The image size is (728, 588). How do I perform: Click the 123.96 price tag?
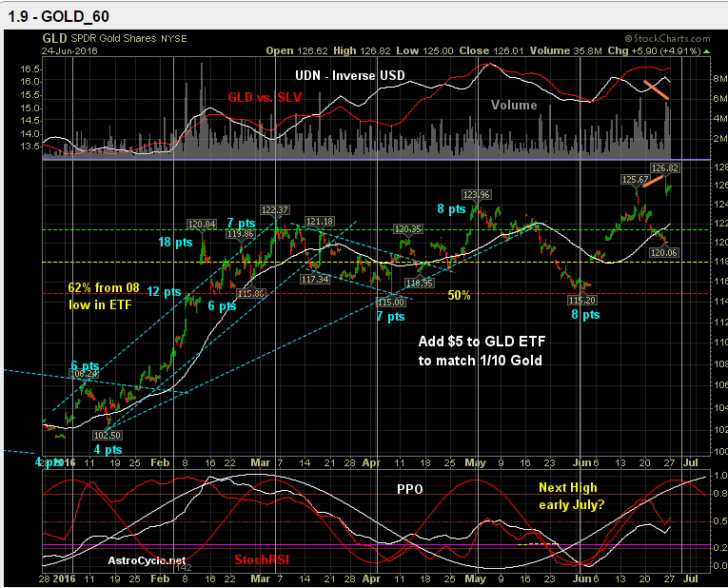click(x=477, y=195)
